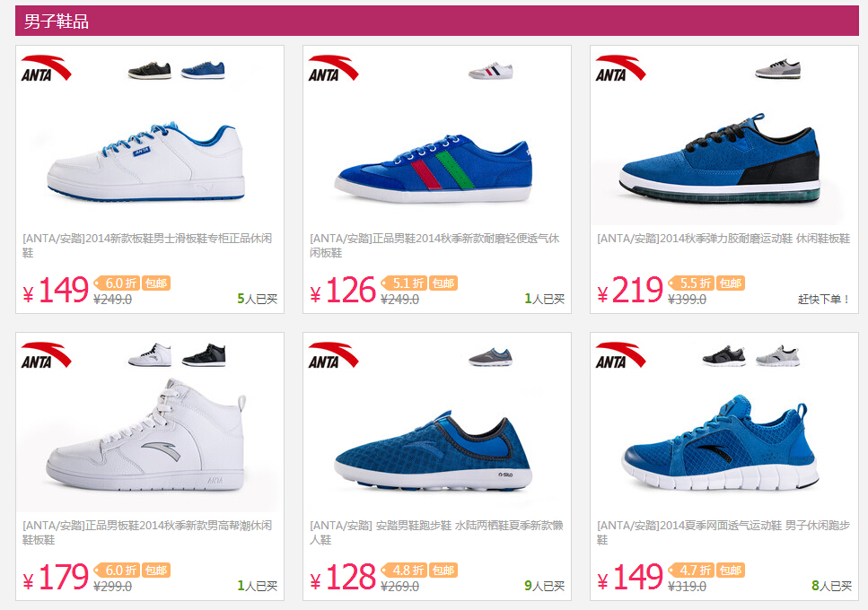Select the white high-top variant thumbnail
The image size is (868, 610).
click(x=150, y=355)
